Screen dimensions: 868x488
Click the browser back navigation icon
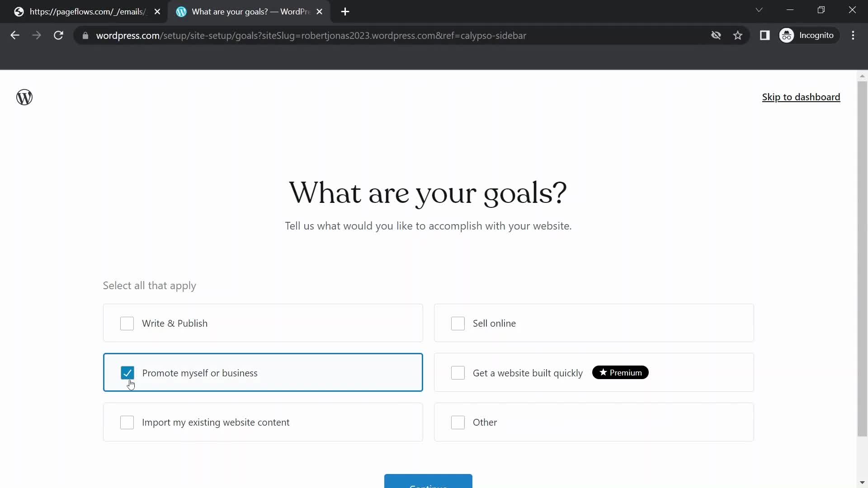click(x=15, y=35)
